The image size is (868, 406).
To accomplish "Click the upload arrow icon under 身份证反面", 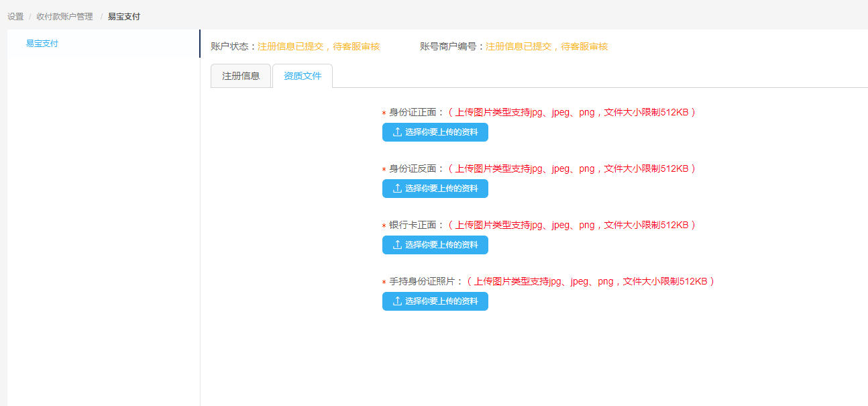I will pyautogui.click(x=397, y=189).
